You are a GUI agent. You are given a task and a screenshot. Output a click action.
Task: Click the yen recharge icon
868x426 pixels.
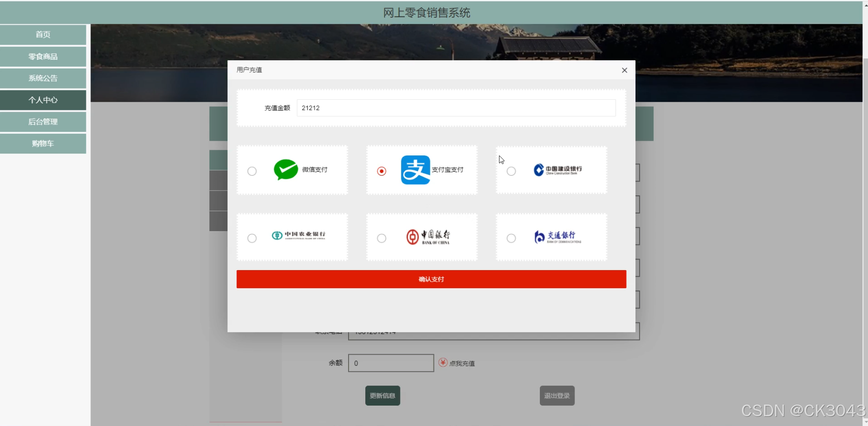tap(443, 362)
